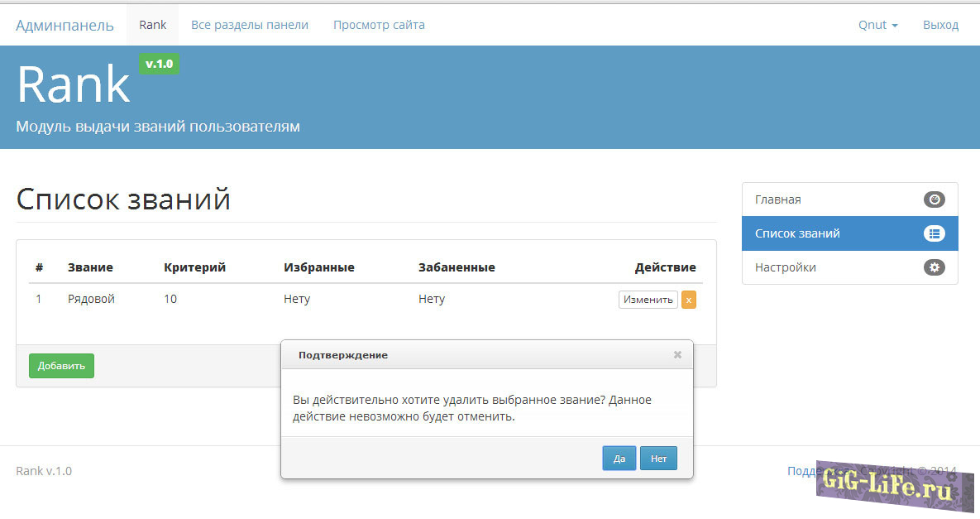
Task: Open Главная in the sidebar menu
Action: 777,199
